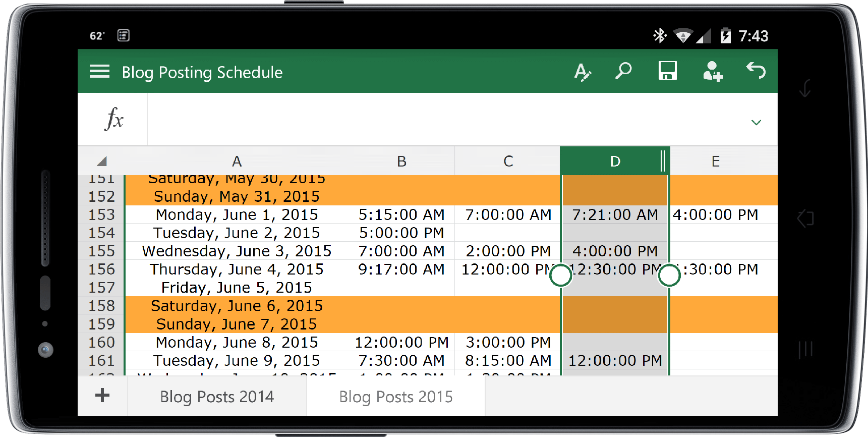
Task: Select cell 3:00:00 PM
Action: 508,342
